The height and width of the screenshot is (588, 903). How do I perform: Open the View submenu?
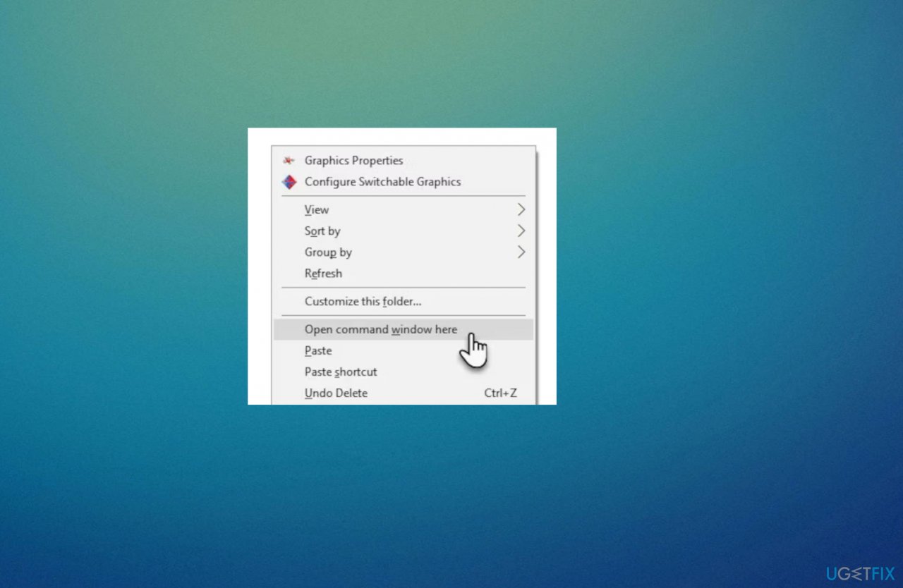click(x=404, y=210)
